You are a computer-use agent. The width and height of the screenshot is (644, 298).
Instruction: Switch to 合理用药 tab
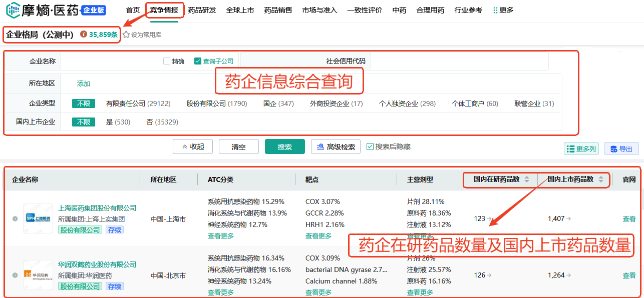click(430, 10)
